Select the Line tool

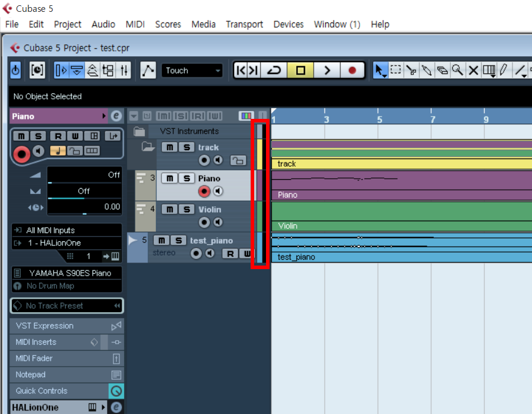[521, 70]
